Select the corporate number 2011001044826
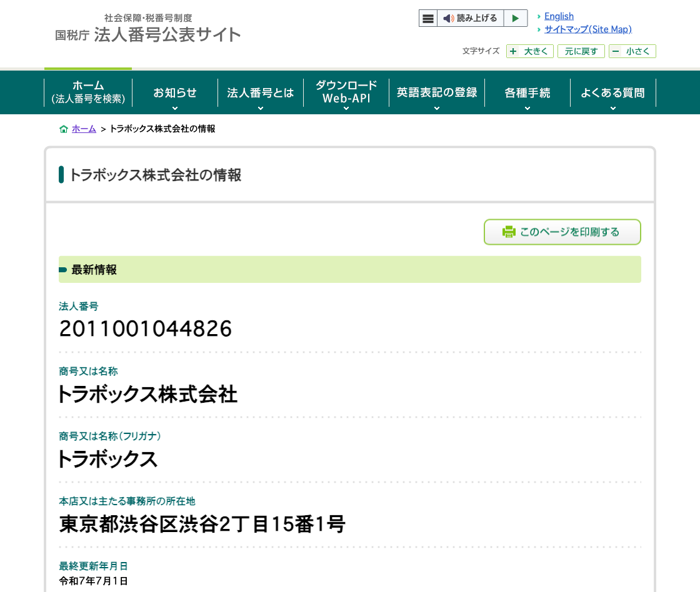700x592 pixels. tap(146, 329)
